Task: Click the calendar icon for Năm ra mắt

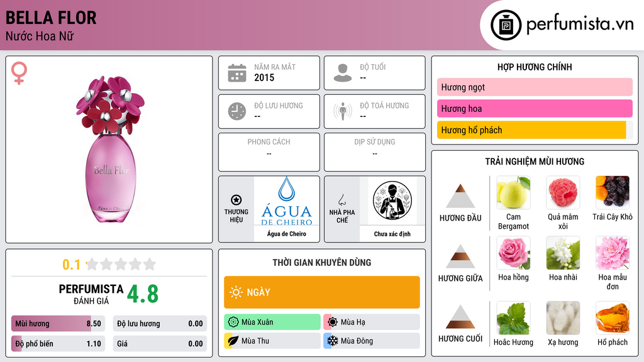Action: [237, 73]
